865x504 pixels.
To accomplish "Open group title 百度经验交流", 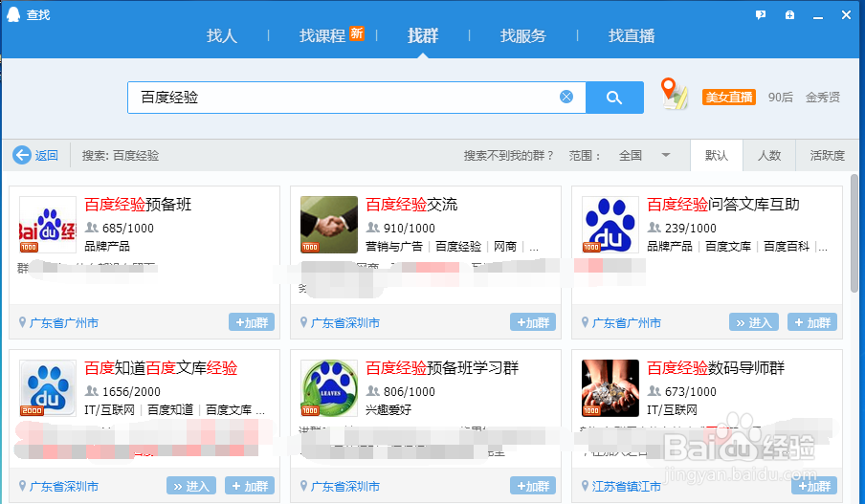I will pyautogui.click(x=411, y=205).
